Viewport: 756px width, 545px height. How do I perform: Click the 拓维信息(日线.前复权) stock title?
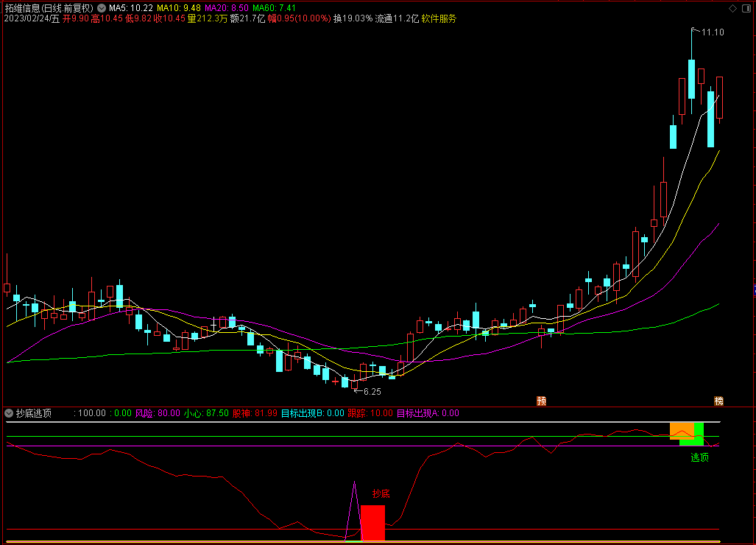(49, 8)
